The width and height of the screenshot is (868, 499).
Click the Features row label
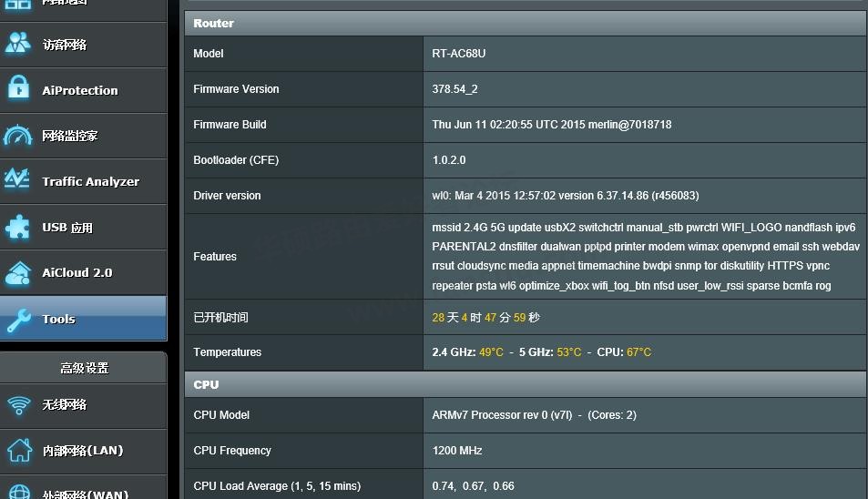coord(215,257)
